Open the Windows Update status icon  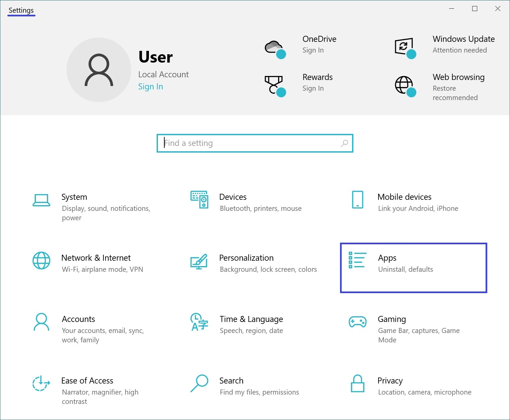pos(405,48)
